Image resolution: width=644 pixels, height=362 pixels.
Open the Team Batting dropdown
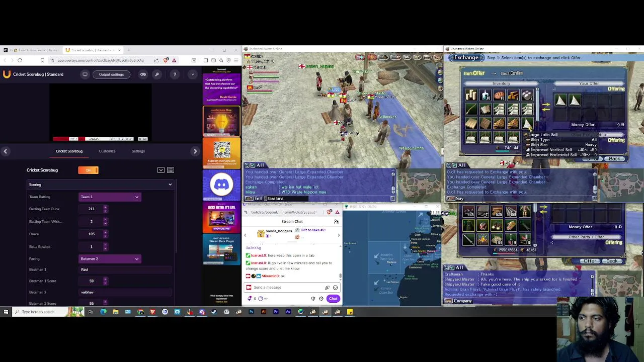[x=110, y=197]
